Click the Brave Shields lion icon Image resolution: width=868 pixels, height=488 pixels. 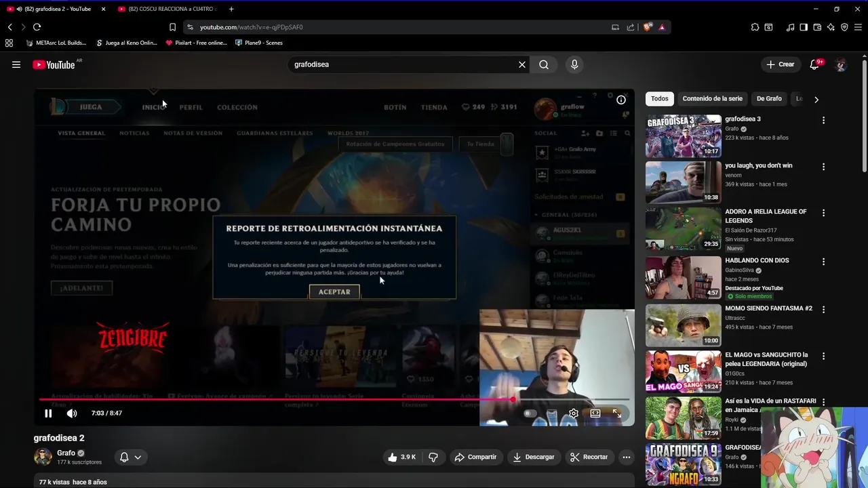648,27
